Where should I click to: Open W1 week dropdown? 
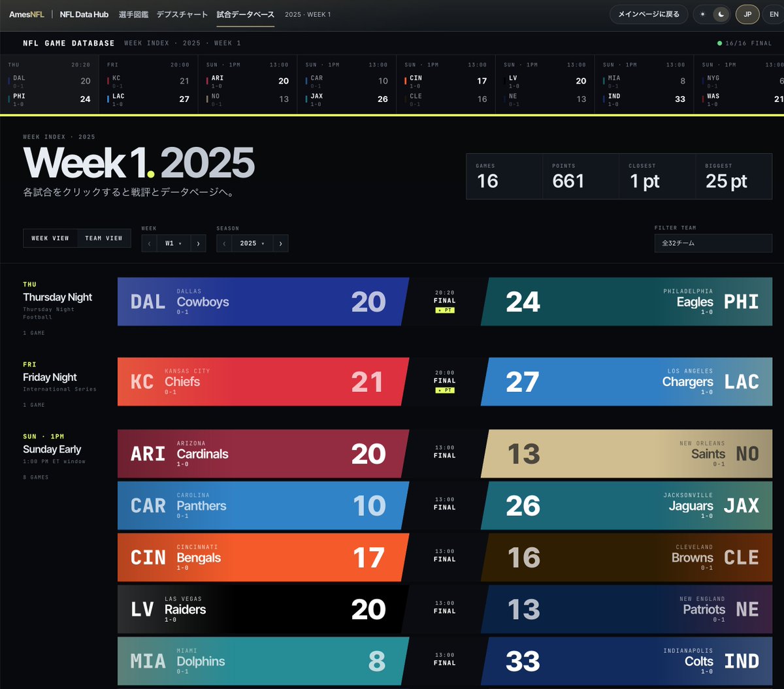173,244
